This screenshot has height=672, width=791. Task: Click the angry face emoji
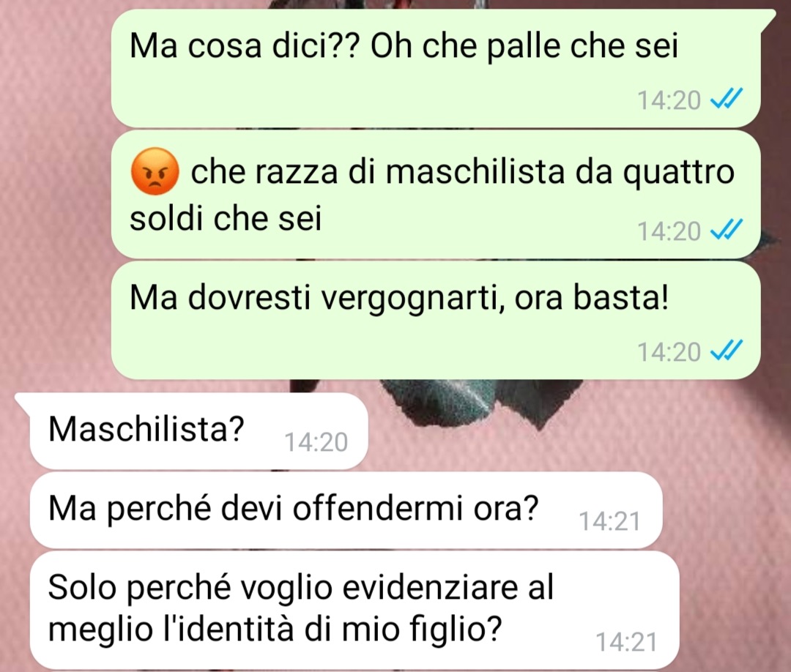[155, 171]
